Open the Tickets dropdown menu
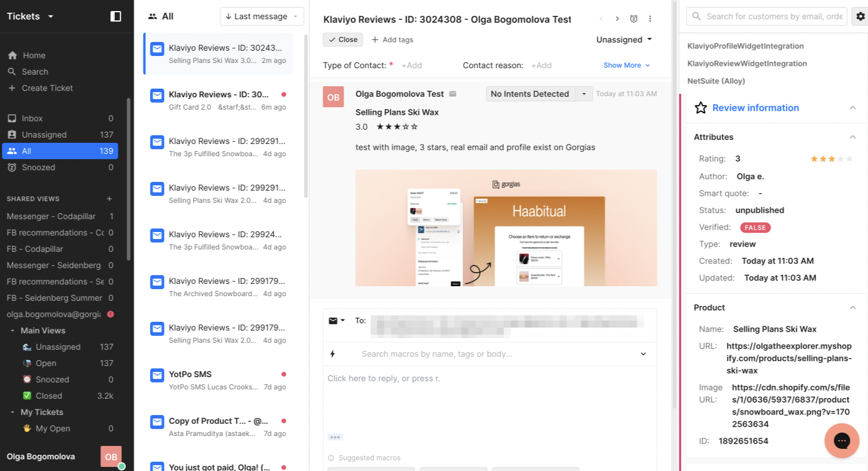868x471 pixels. click(x=30, y=16)
